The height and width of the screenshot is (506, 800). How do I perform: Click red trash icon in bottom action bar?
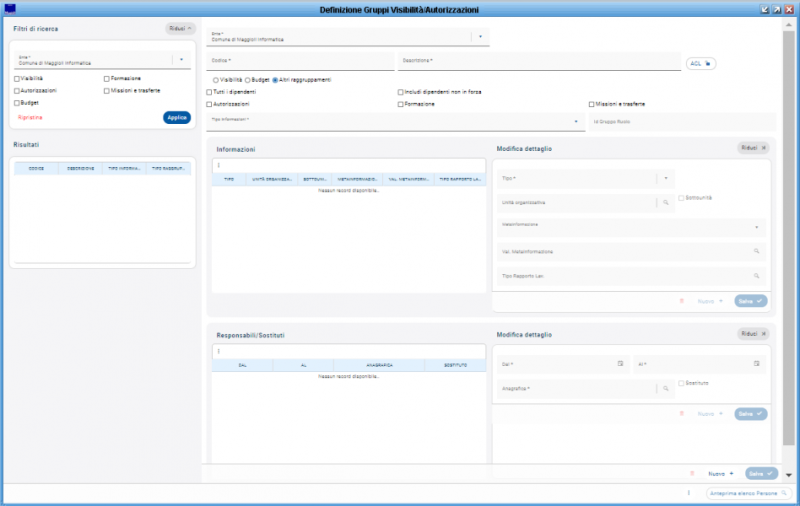[x=691, y=473]
